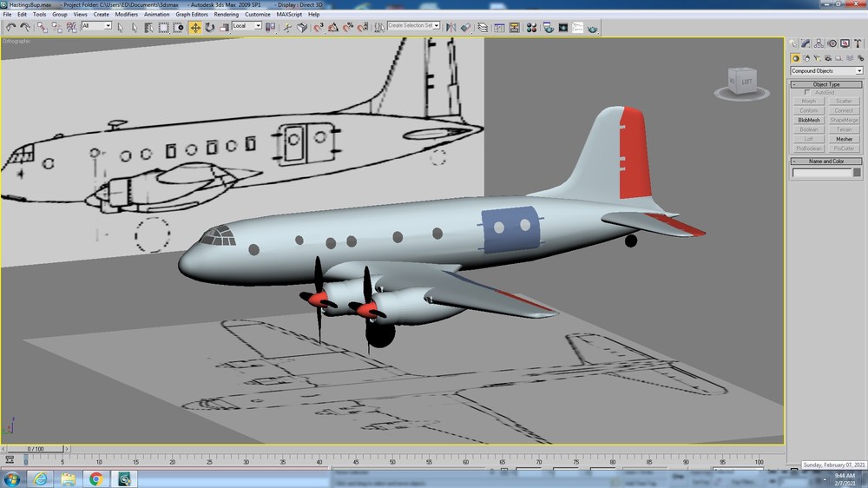The width and height of the screenshot is (868, 488).
Task: Toggle the Lights category button
Action: tap(817, 58)
